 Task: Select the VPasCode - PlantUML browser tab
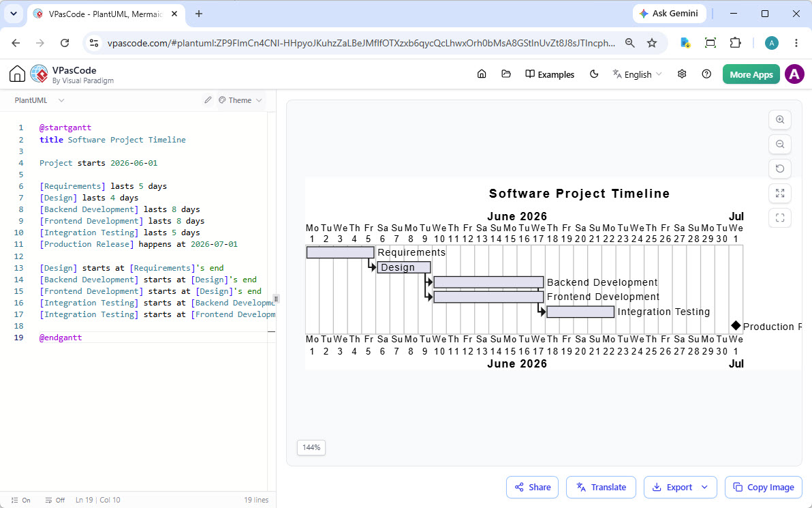pos(106,14)
